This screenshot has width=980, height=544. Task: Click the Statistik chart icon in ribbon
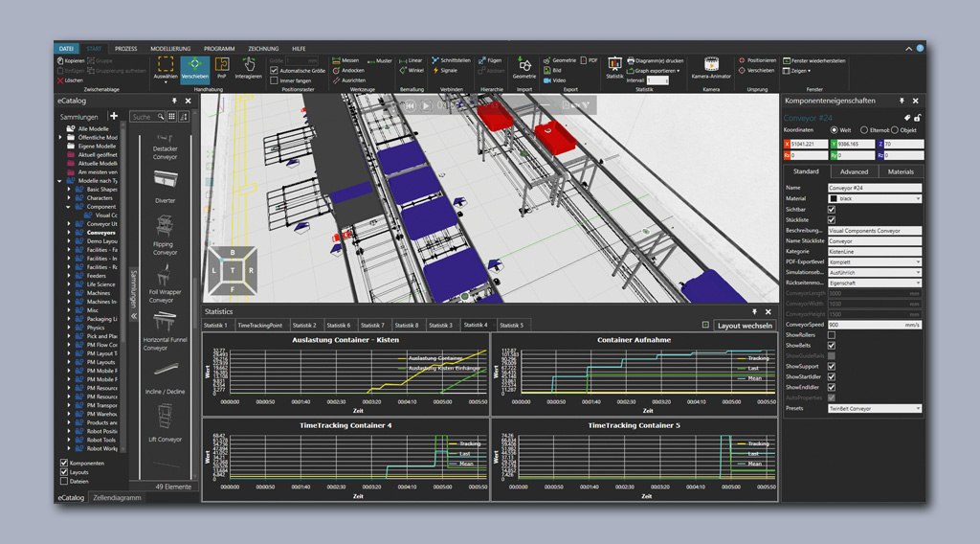coord(614,67)
